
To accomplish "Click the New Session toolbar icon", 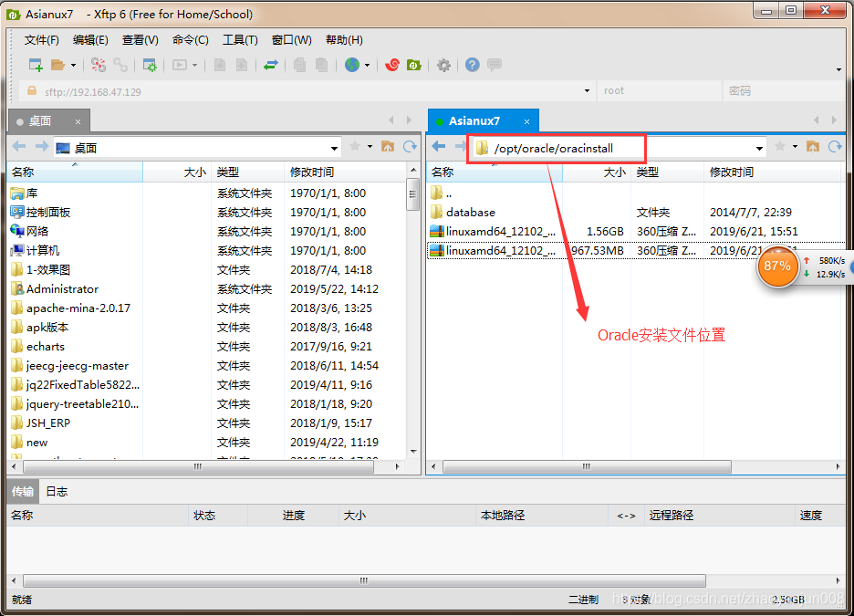I will click(x=36, y=66).
